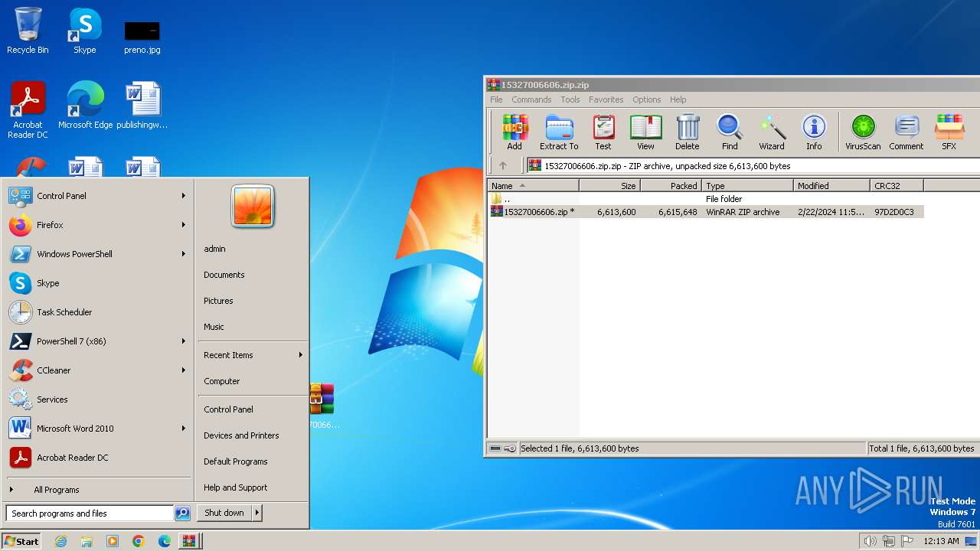This screenshot has height=551, width=980.
Task: Open Pictures from Start menu
Action: [x=218, y=301]
